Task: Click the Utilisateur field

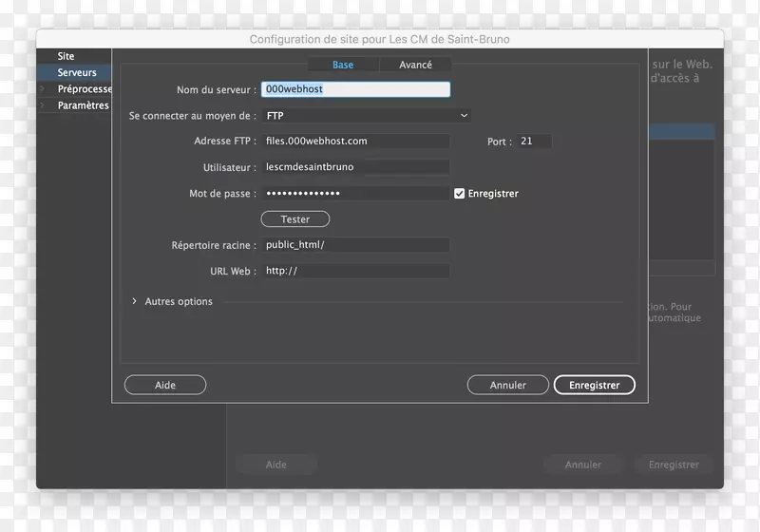Action: (x=355, y=167)
